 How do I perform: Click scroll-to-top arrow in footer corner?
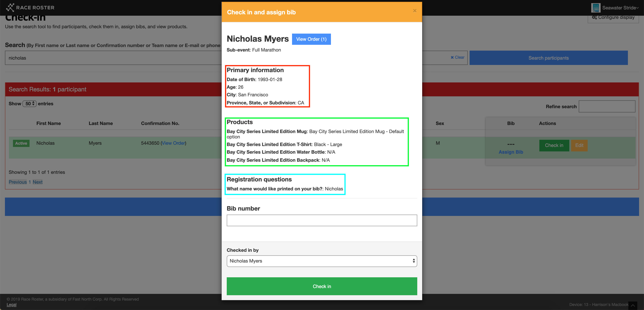(633, 305)
